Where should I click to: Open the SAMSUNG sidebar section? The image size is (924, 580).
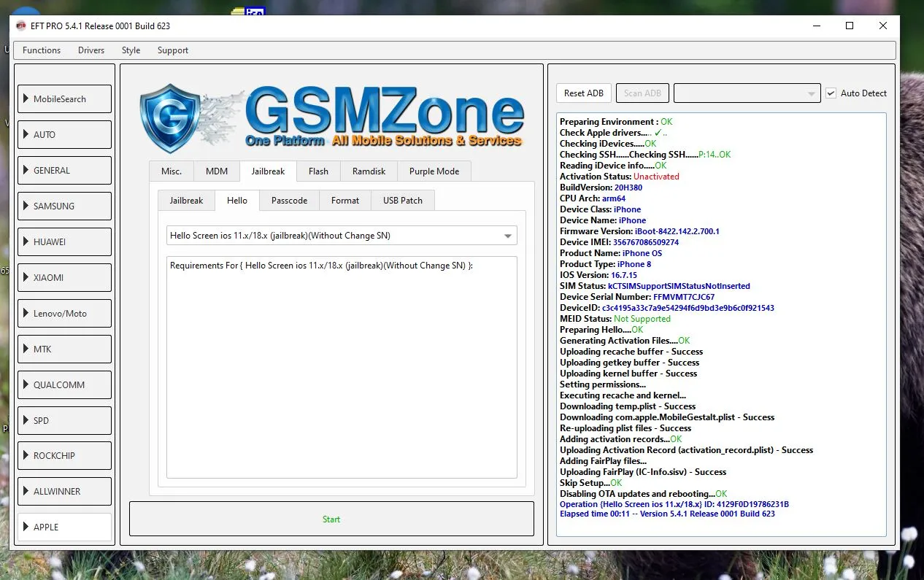click(64, 206)
